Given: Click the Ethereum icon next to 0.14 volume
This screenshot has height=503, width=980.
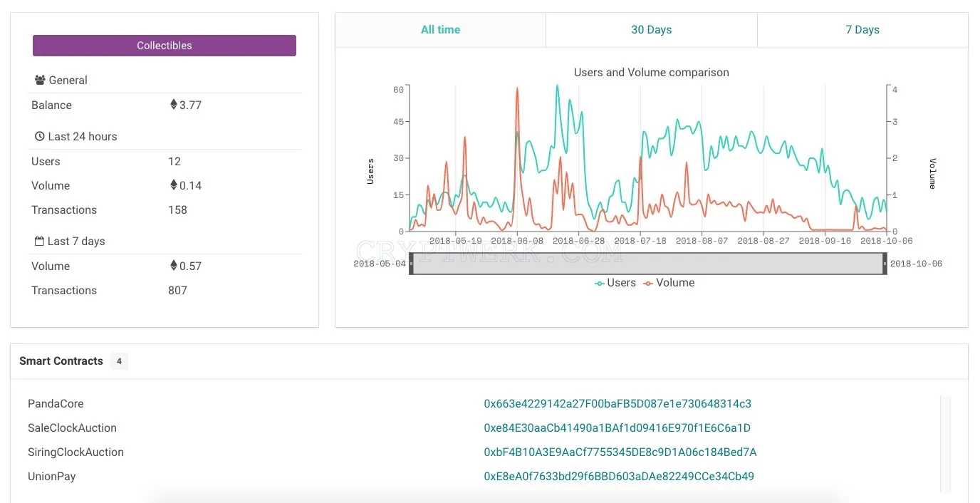Looking at the screenshot, I should (x=173, y=185).
